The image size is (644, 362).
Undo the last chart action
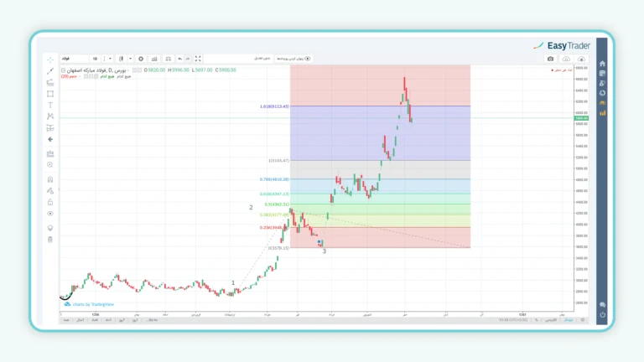pos(180,59)
